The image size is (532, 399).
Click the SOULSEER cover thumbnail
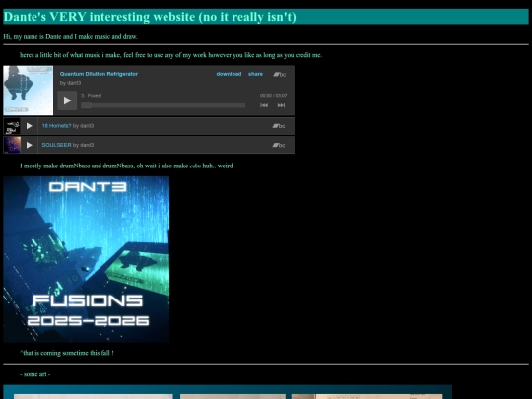tap(12, 145)
